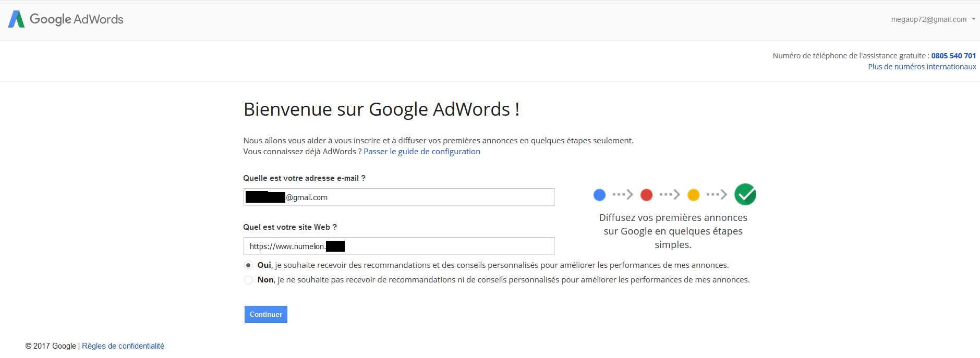Screen dimensions: 980x358
Task: Click the Google AdWords logo icon
Action: 16,19
